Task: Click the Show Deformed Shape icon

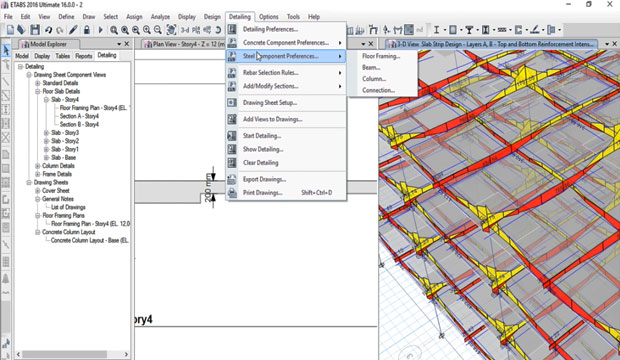Action: point(373,30)
